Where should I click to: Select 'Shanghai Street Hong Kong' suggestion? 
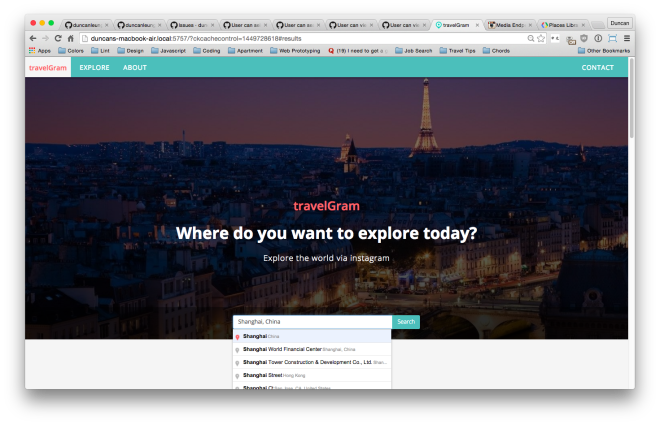click(312, 375)
